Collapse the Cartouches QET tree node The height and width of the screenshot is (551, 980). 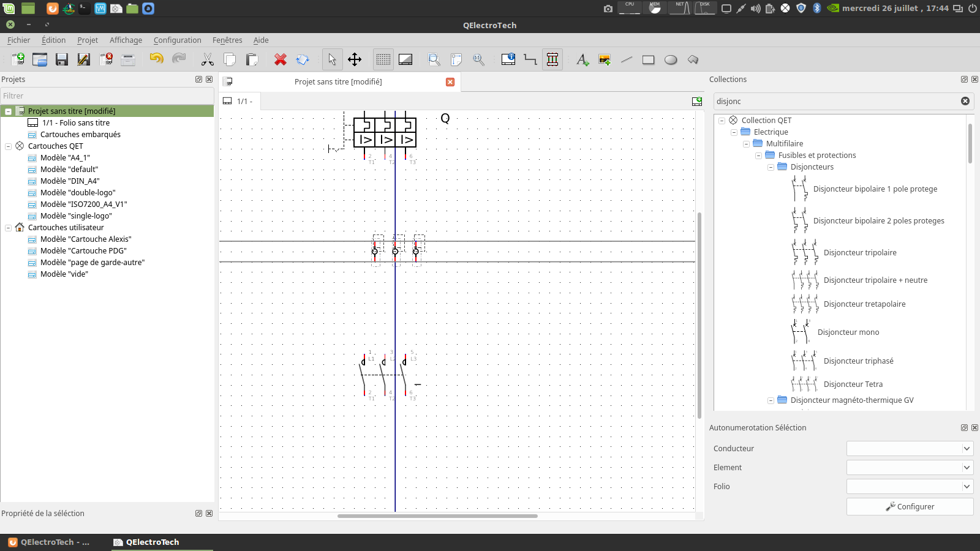click(x=9, y=146)
